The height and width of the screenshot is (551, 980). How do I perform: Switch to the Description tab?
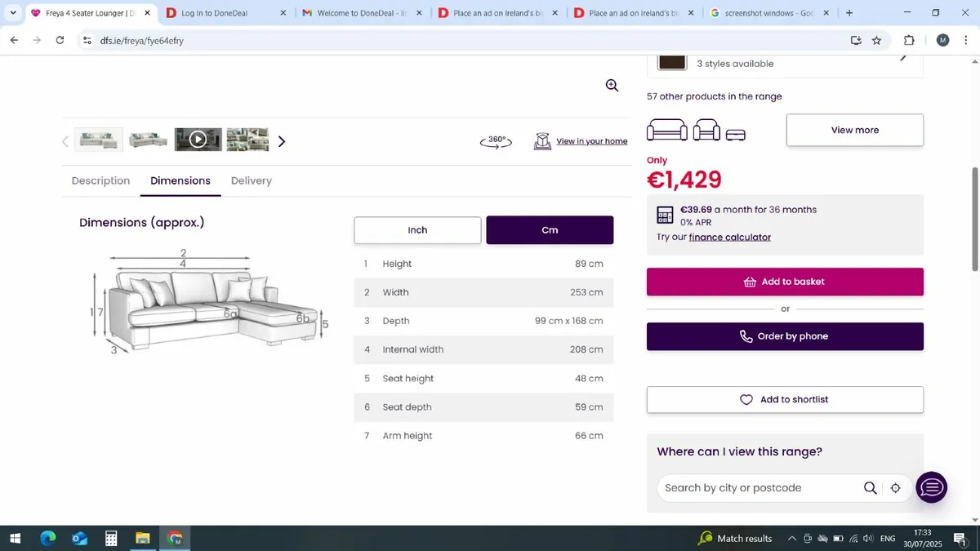(x=100, y=180)
